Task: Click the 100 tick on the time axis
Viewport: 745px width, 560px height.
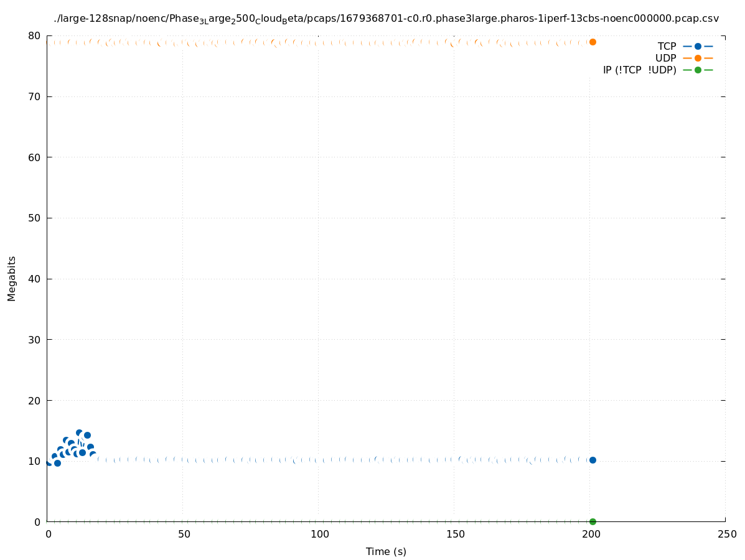Action: (x=319, y=534)
